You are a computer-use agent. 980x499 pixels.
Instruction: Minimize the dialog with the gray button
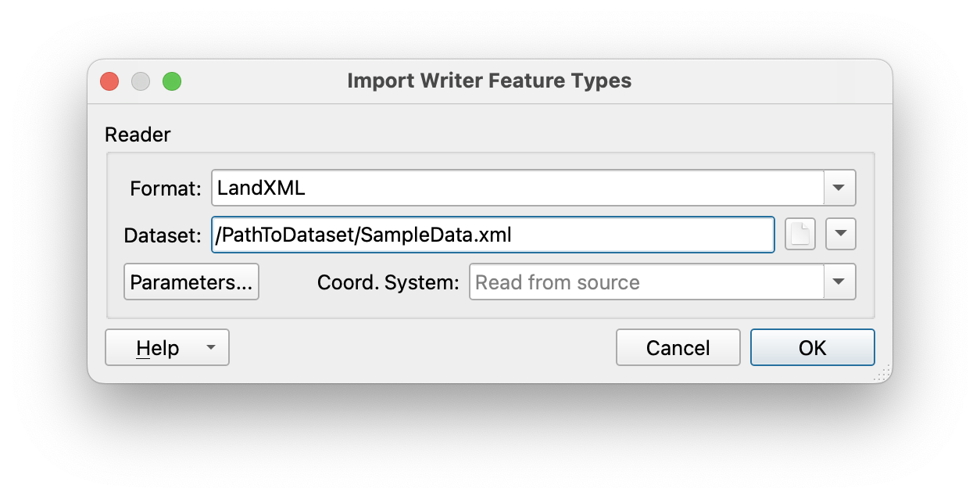(x=141, y=81)
